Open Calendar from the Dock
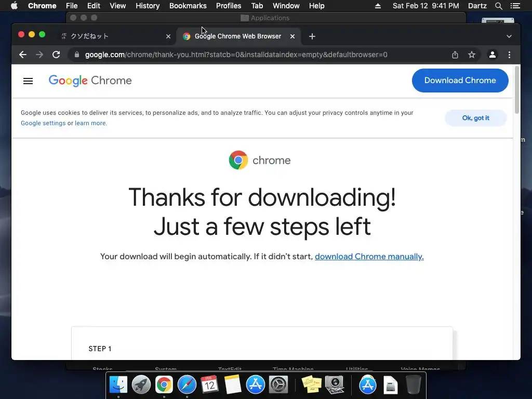The image size is (532, 399). pyautogui.click(x=209, y=385)
